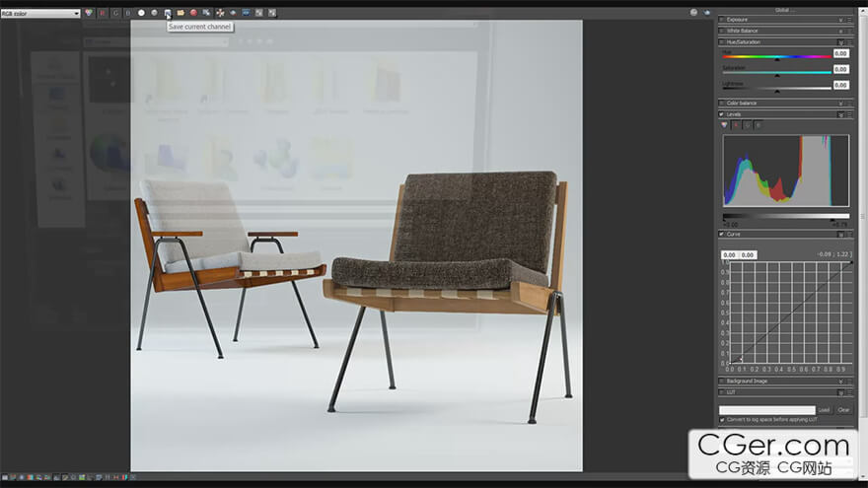Open the Curve options menu icon
Image resolution: width=868 pixels, height=488 pixels.
849,235
